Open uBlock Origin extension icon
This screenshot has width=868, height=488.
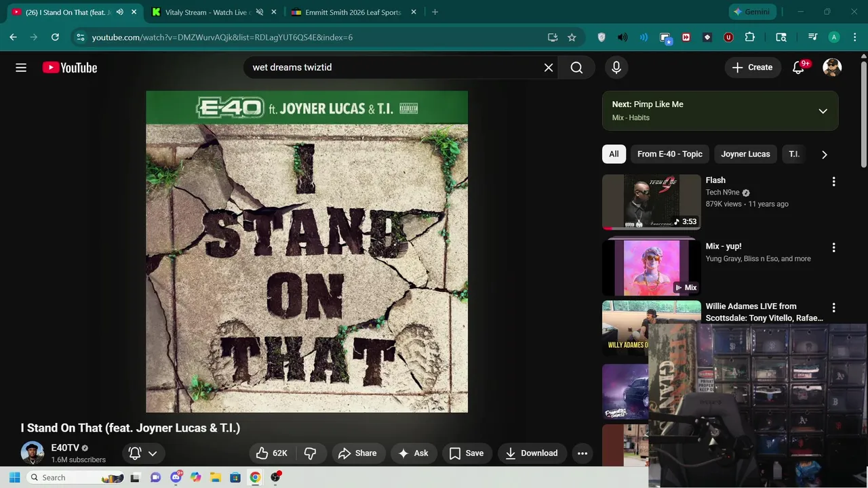728,37
